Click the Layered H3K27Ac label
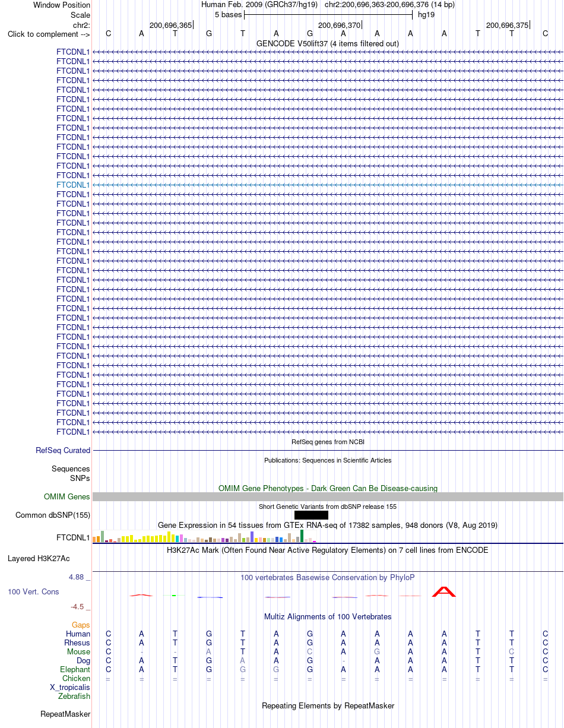564x728 pixels. click(39, 559)
